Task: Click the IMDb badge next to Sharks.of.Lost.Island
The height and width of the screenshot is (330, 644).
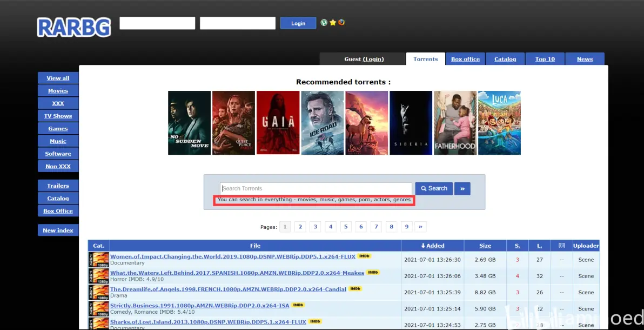Action: pos(315,321)
